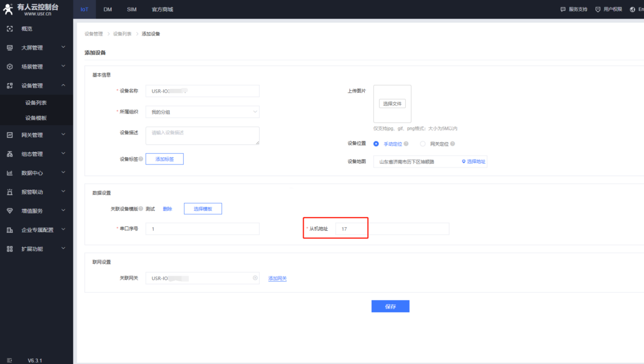Click the 添加网关 link
Viewport: 644px width, 364px height.
[x=277, y=278]
